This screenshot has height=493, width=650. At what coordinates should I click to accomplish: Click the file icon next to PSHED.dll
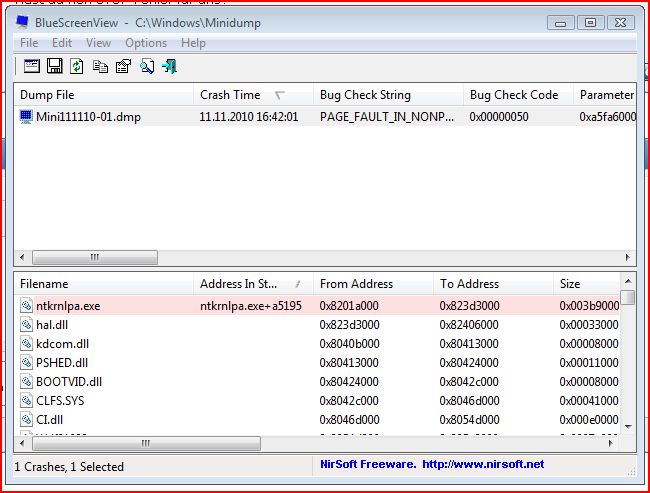(26, 363)
